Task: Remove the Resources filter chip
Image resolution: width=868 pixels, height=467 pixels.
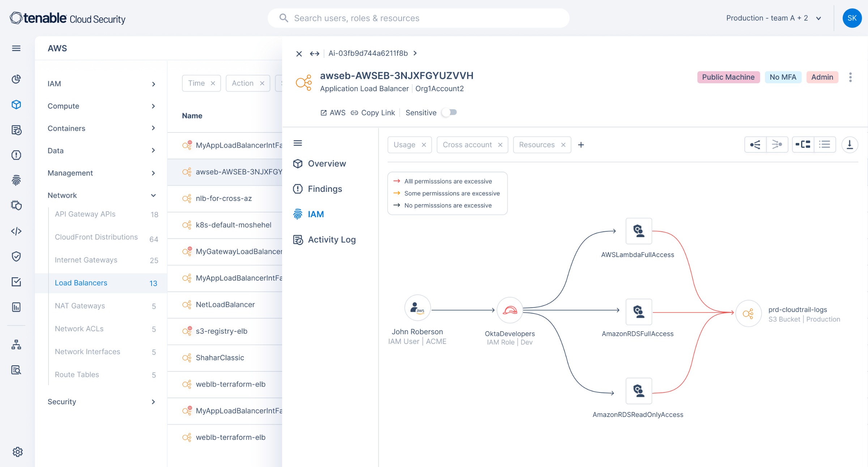Action: pyautogui.click(x=563, y=145)
